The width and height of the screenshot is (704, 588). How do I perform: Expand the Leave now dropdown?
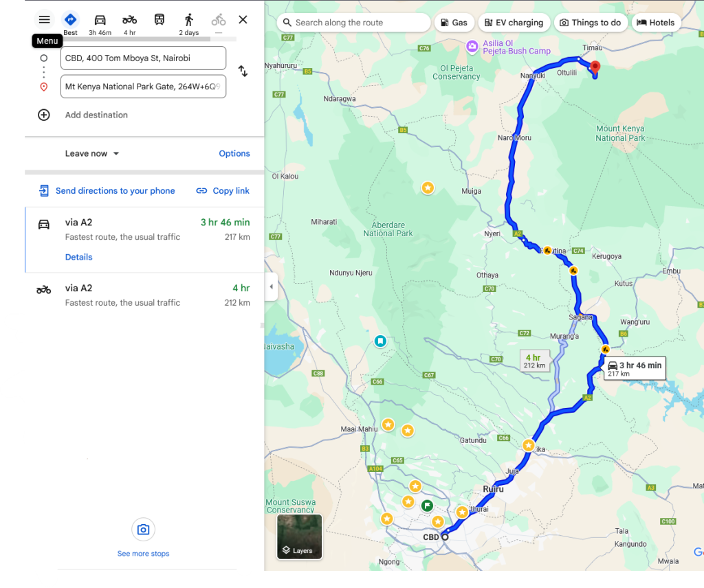click(x=92, y=154)
